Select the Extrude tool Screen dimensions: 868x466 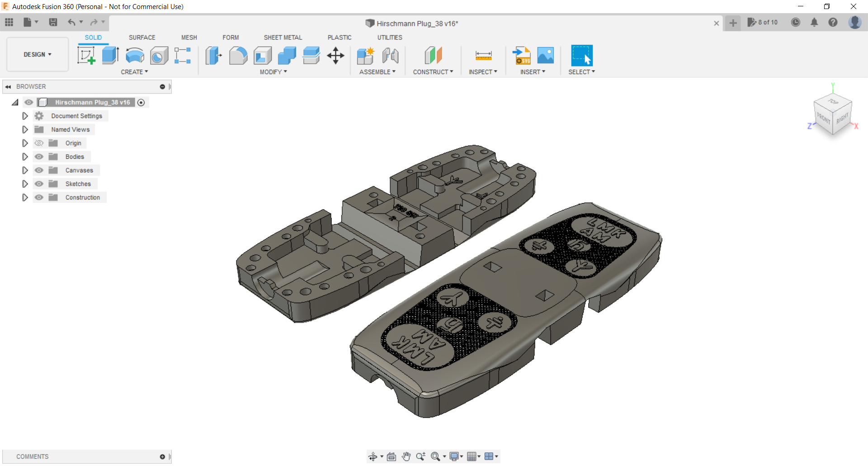[x=110, y=56]
